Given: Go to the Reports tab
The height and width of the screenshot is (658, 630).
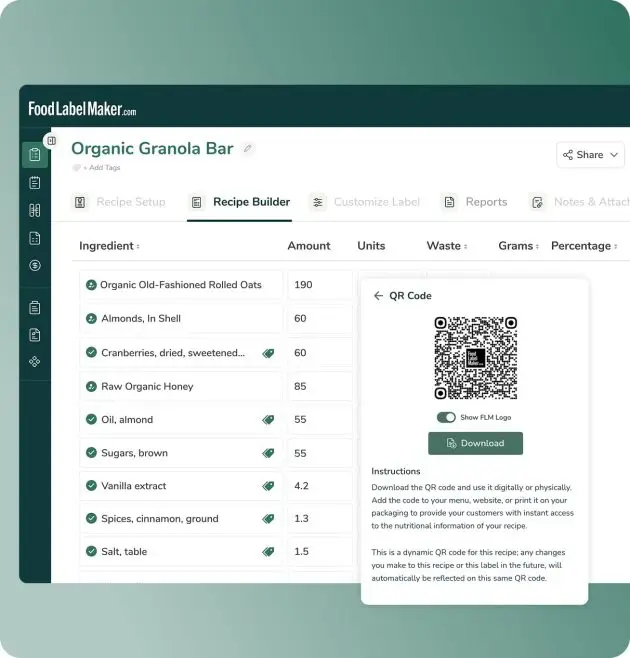Looking at the screenshot, I should pos(475,202).
